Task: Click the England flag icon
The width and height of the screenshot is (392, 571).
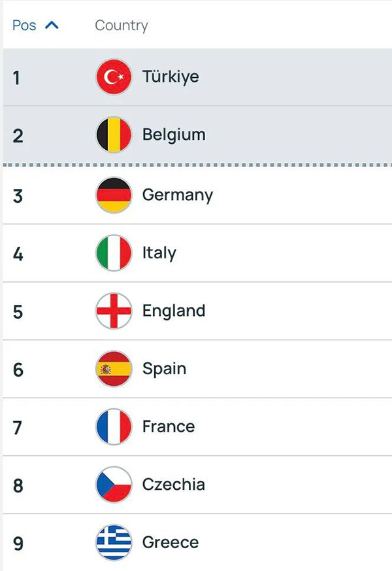Action: tap(114, 311)
